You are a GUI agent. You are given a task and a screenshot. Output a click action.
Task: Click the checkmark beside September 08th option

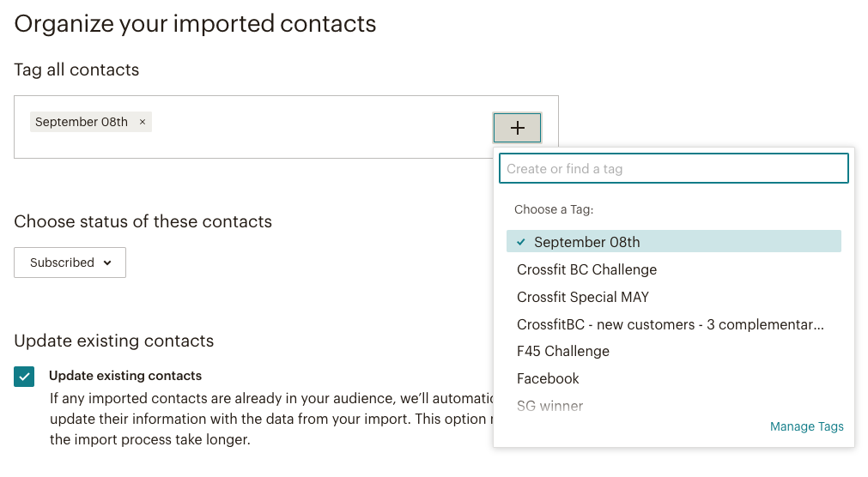pos(521,242)
